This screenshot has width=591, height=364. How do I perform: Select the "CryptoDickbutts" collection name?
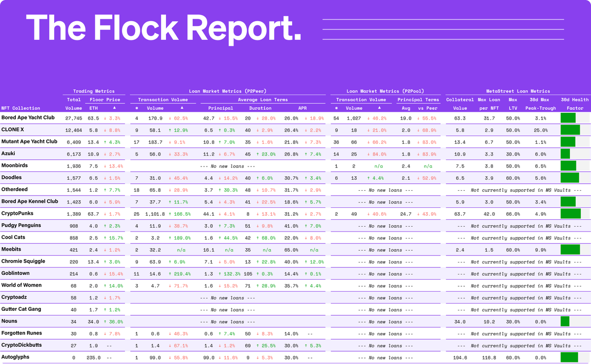point(21,345)
